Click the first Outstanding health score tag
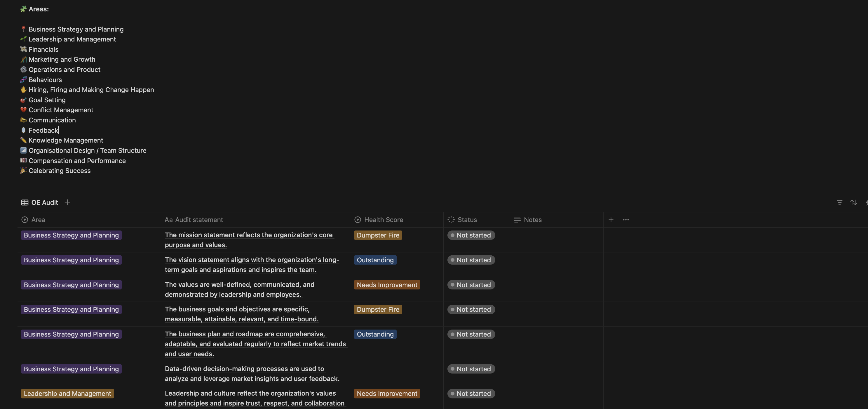This screenshot has width=868, height=409. [375, 260]
